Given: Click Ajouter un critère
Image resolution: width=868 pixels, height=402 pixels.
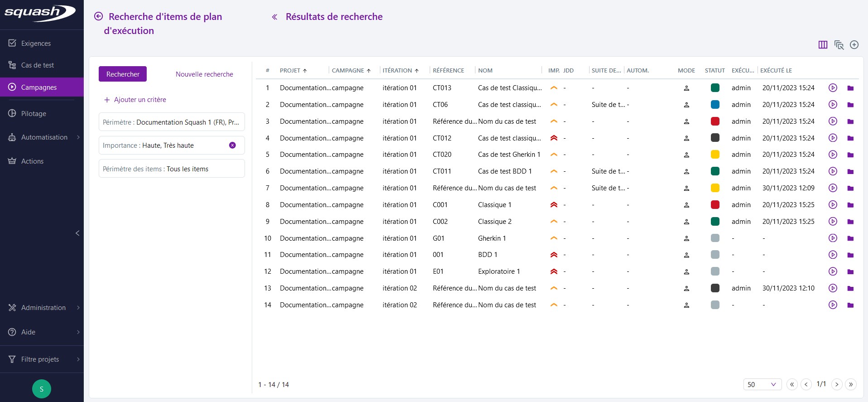Looking at the screenshot, I should [x=135, y=100].
